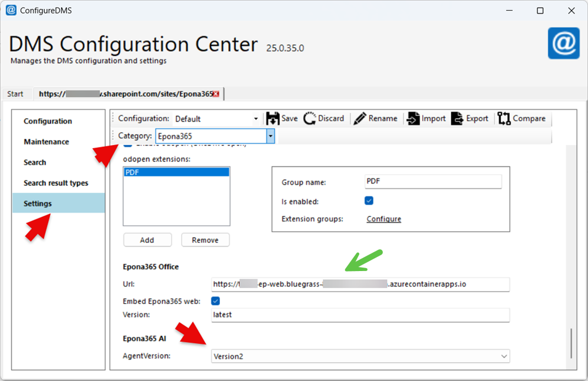Expand the Category combo box arrow
Screen dimensions: 588x381
[270, 136]
